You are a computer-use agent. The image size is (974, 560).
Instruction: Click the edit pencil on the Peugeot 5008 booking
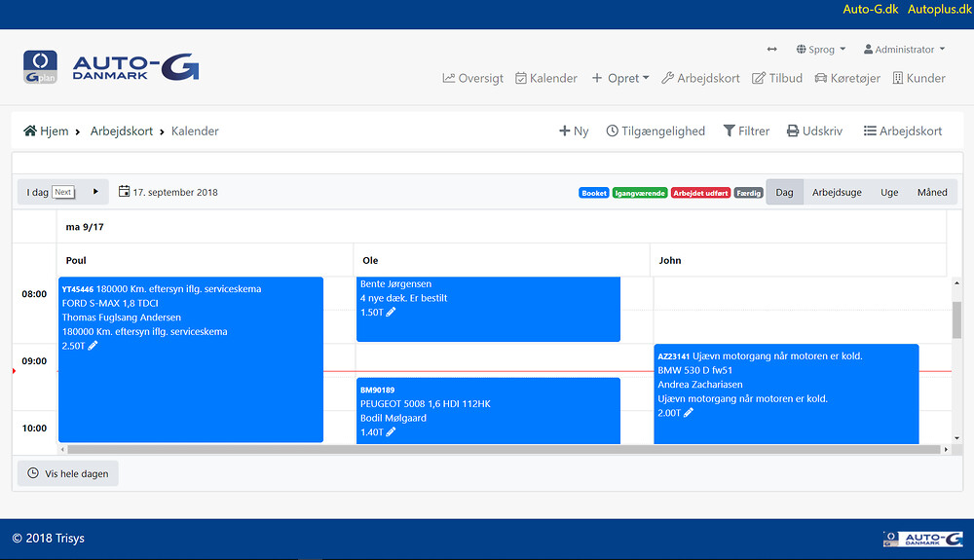pos(391,432)
